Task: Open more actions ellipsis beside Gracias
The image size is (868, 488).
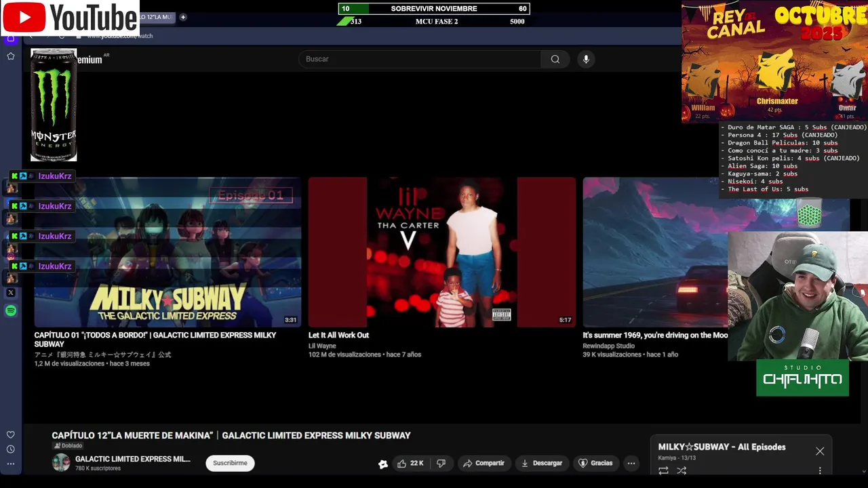Action: [x=631, y=464]
